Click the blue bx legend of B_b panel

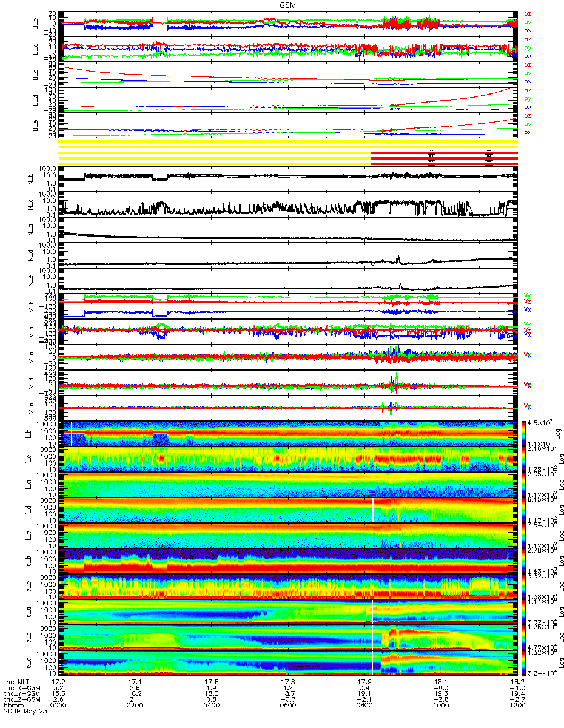point(528,30)
